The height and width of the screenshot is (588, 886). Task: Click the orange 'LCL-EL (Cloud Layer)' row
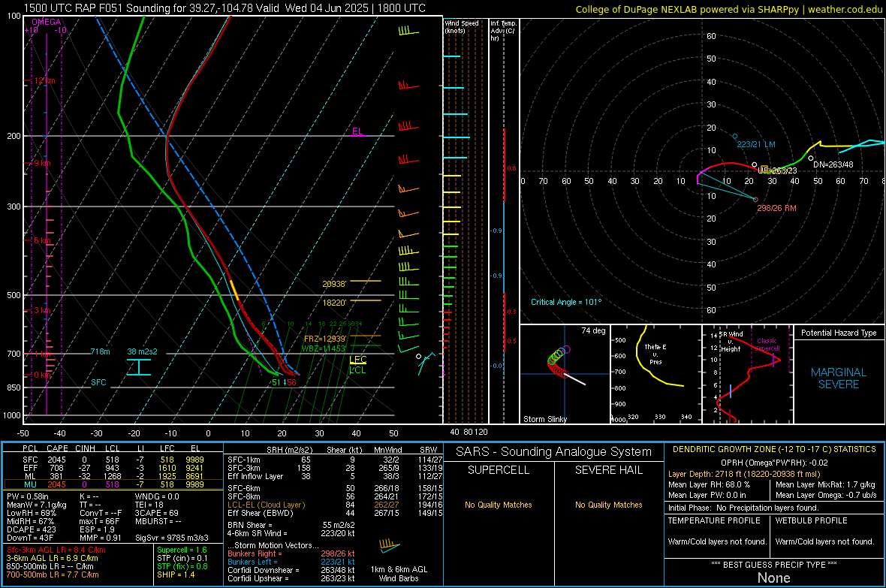click(335, 505)
